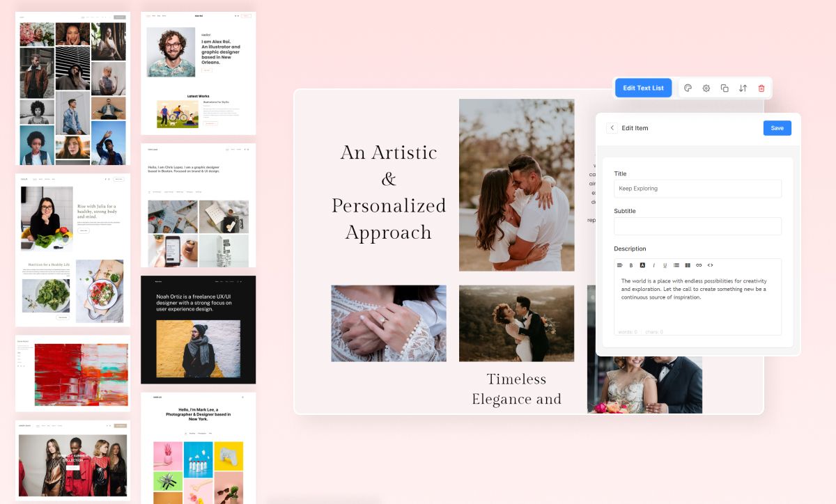Open the style palette for the text list
Screen dimensions: 836x504
[x=687, y=88]
